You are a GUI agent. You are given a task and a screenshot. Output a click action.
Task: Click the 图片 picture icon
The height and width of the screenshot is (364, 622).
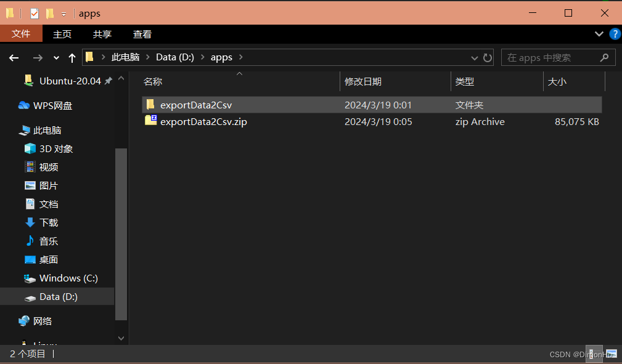click(30, 185)
